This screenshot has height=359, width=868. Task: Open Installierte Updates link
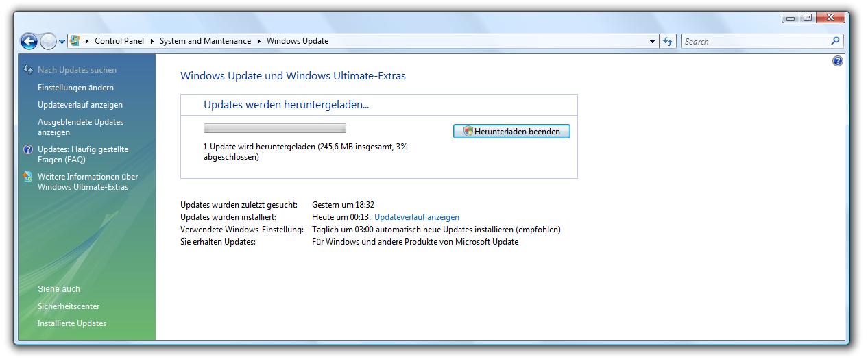coord(72,323)
